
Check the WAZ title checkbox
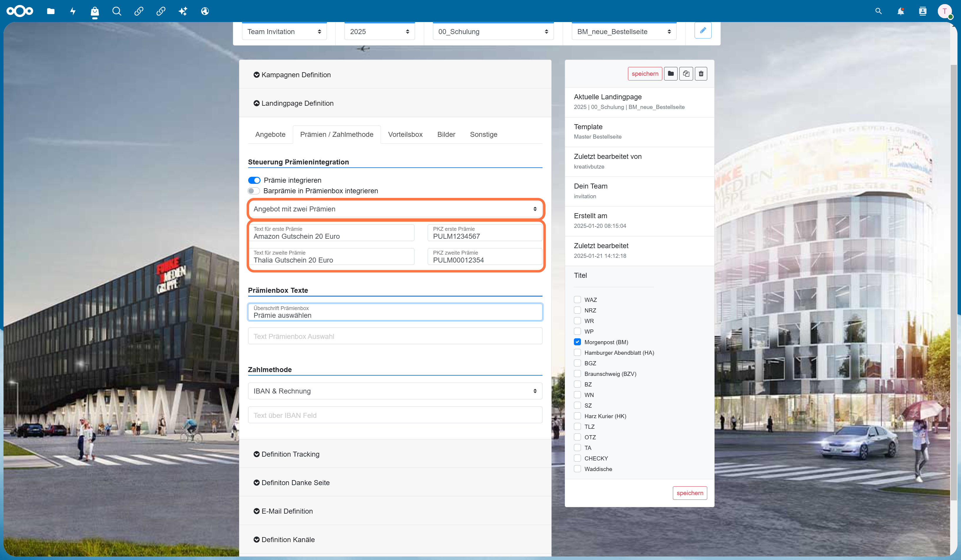pos(577,300)
